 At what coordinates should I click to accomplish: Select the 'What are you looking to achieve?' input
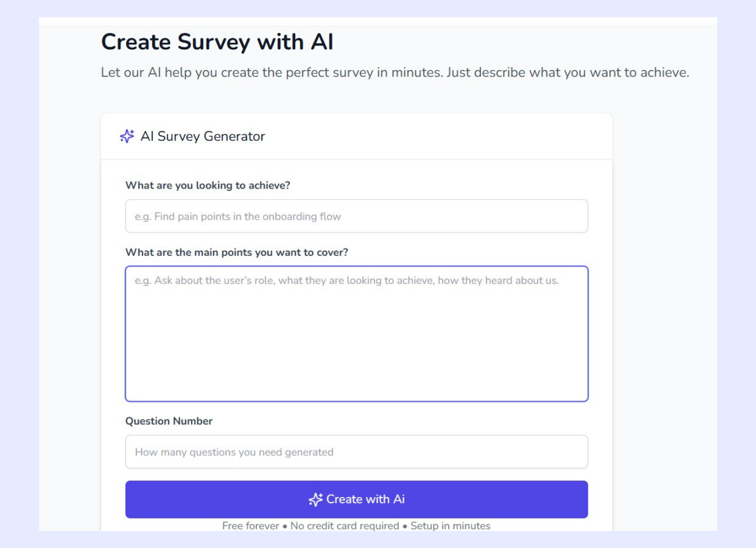[x=356, y=215]
